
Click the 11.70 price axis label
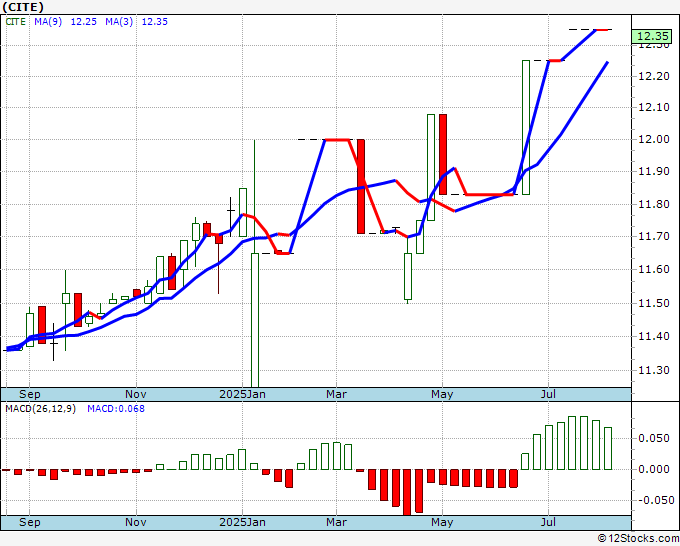tap(654, 236)
